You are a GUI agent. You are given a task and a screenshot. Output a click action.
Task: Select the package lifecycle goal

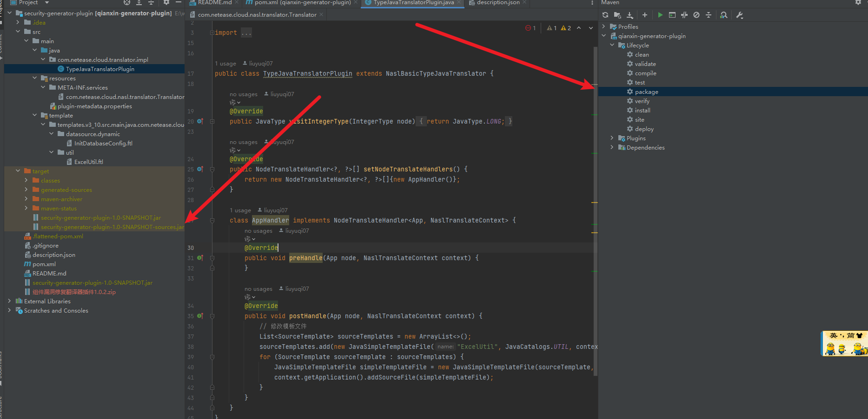coord(646,92)
